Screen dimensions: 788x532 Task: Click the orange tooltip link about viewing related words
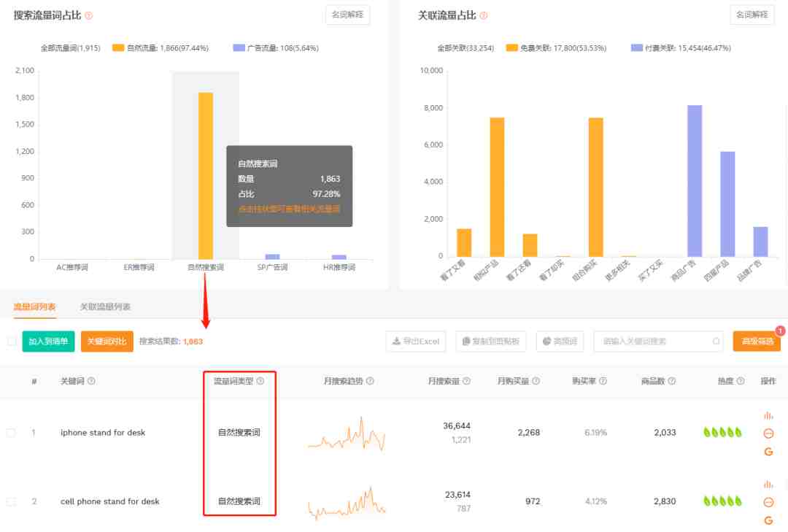point(289,209)
